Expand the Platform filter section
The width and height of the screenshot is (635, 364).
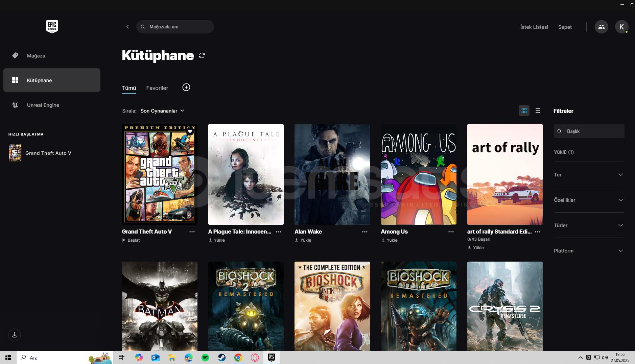588,251
